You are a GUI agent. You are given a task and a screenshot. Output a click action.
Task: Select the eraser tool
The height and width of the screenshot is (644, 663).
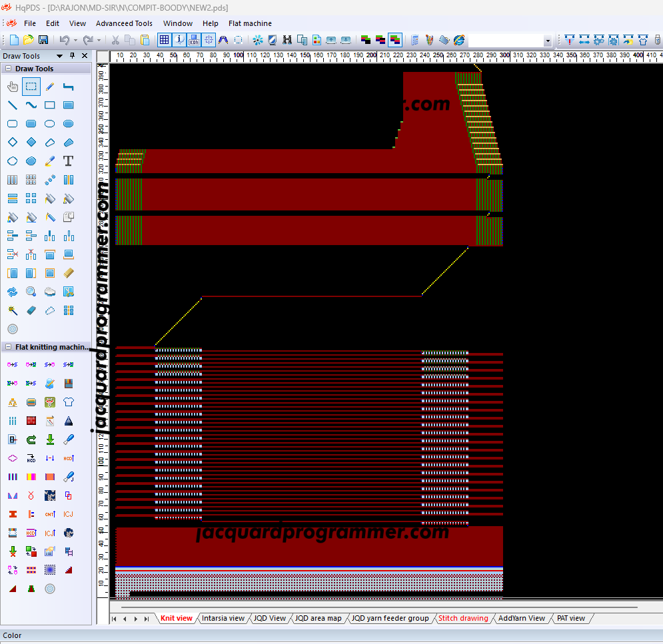click(31, 310)
